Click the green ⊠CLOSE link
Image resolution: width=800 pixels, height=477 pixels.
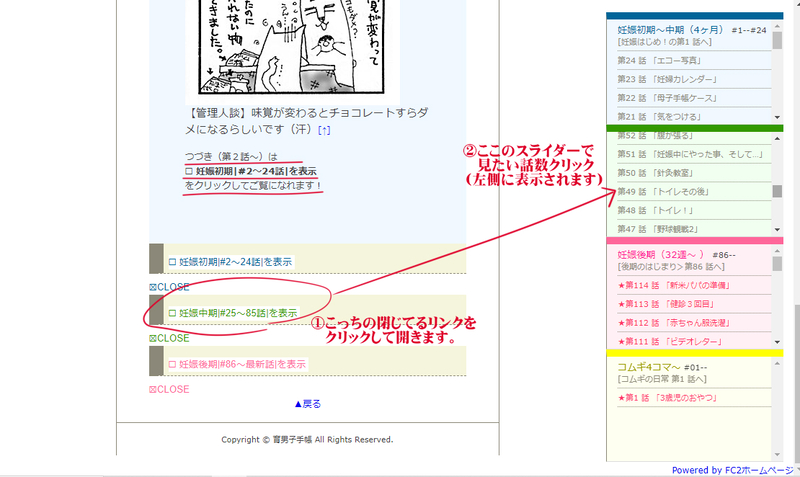pyautogui.click(x=169, y=338)
